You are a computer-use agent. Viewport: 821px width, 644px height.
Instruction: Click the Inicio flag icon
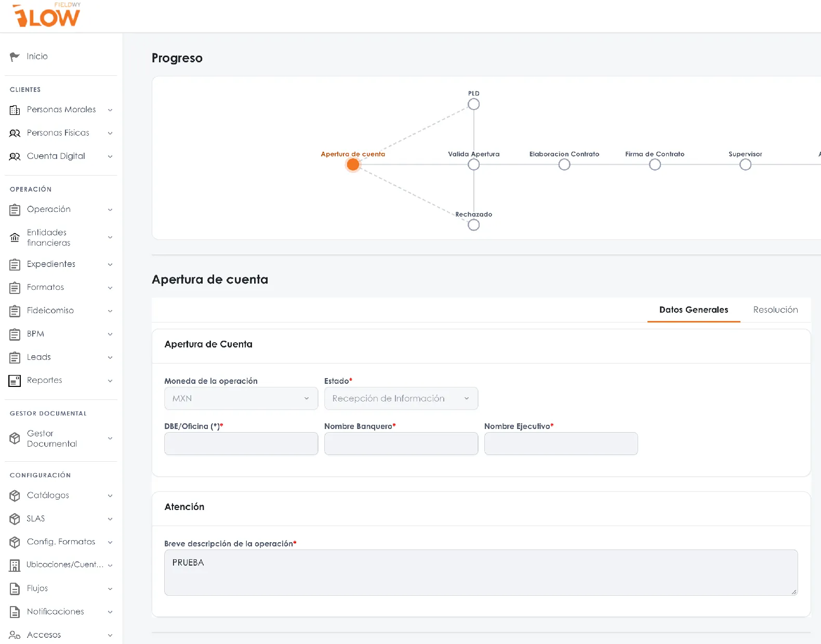[15, 57]
